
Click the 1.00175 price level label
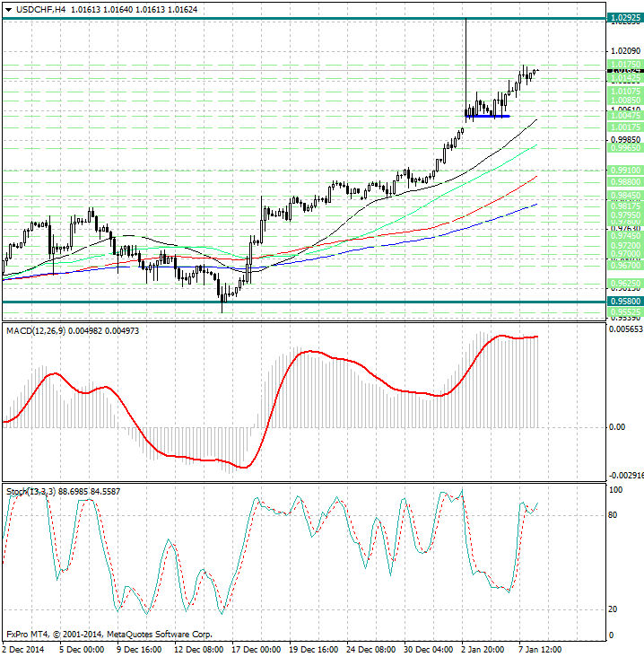point(625,127)
